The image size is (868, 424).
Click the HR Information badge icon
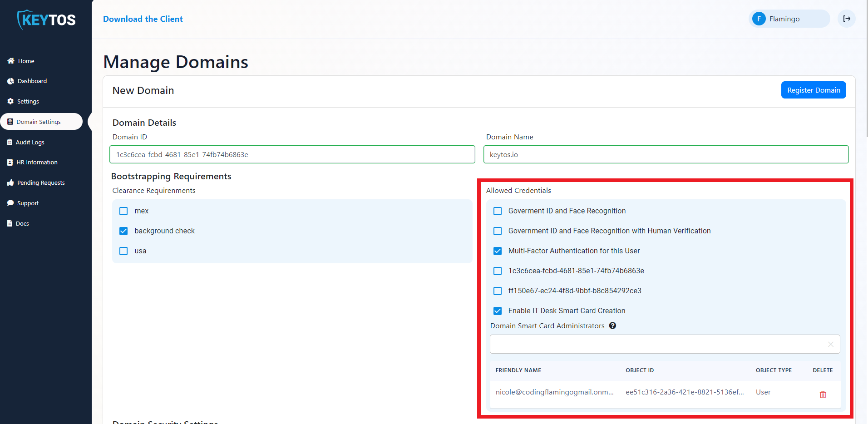10,162
